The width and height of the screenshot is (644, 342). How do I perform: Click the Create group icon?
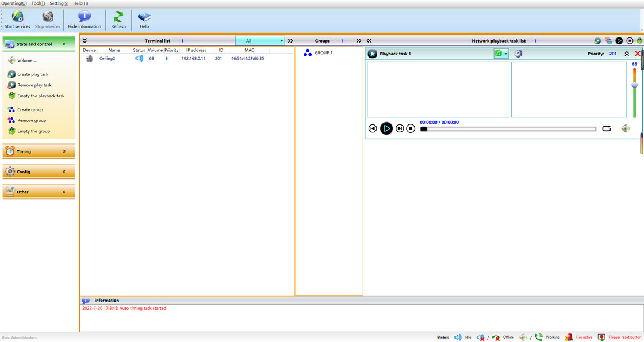click(x=13, y=109)
